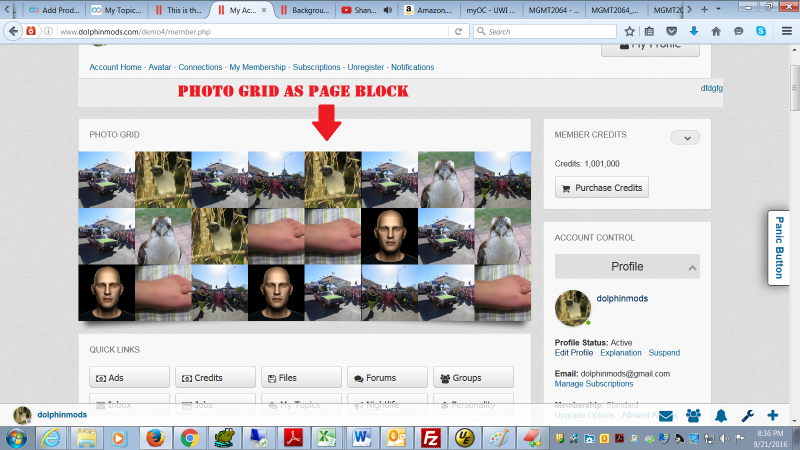Close the My Ac... tab
This screenshot has width=800, height=450.
click(264, 10)
